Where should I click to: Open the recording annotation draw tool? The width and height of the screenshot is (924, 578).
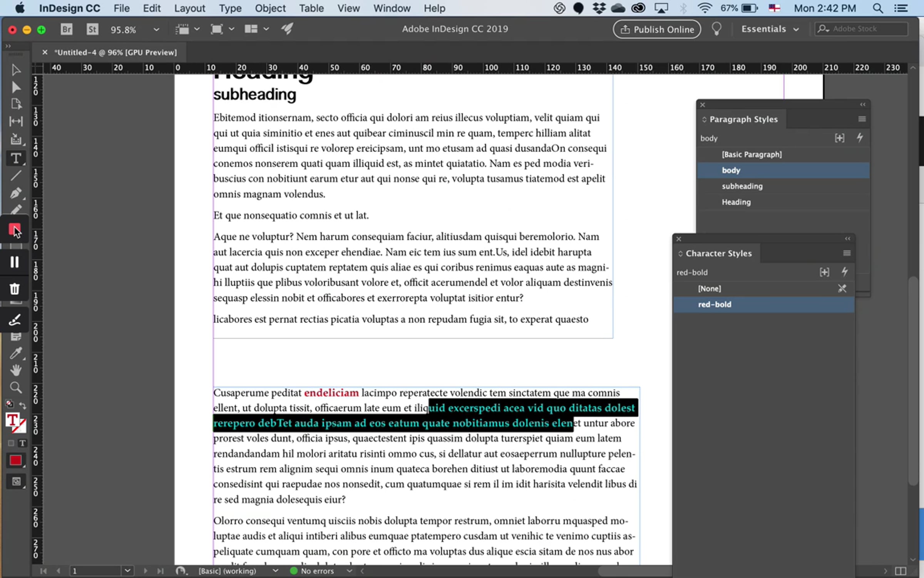pyautogui.click(x=15, y=320)
